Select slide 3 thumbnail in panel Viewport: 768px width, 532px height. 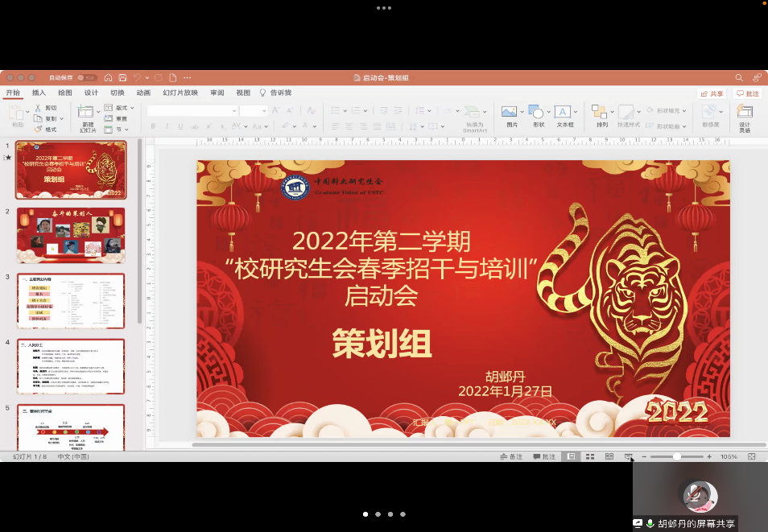71,300
